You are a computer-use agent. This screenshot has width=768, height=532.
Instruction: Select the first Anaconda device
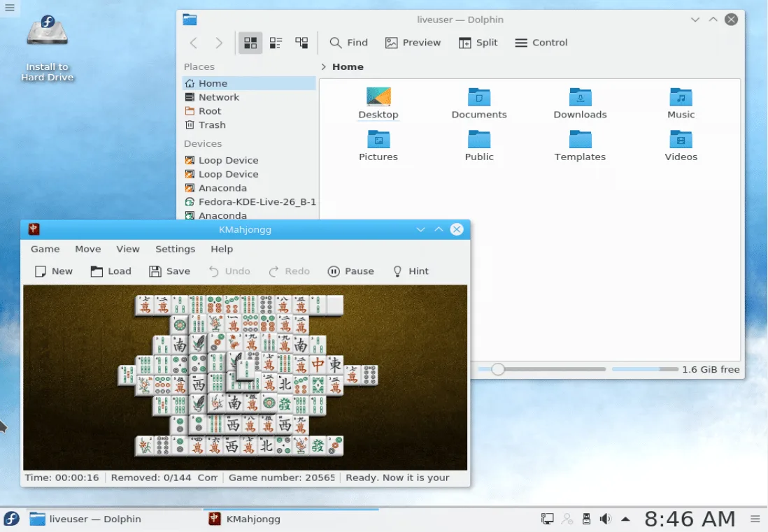pos(249,188)
